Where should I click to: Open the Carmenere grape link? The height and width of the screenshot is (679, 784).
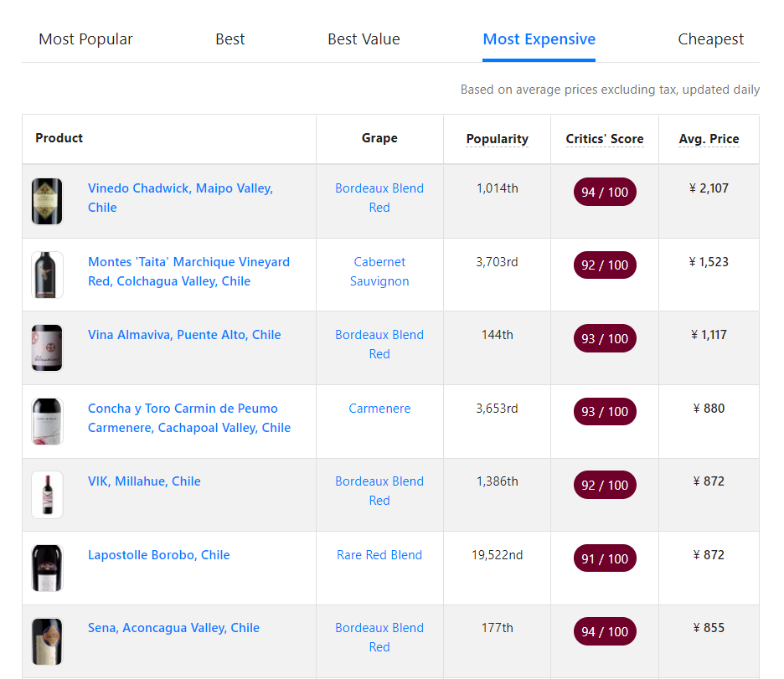click(x=379, y=409)
